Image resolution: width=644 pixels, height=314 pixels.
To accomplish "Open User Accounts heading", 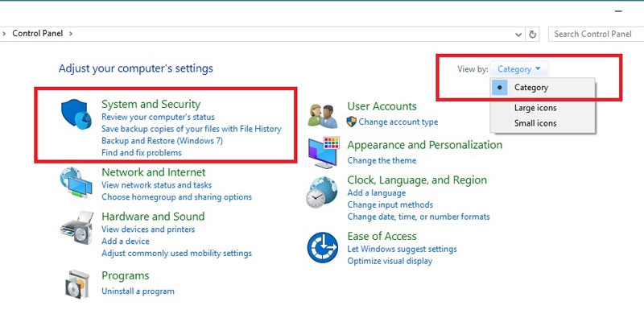I will pos(382,106).
